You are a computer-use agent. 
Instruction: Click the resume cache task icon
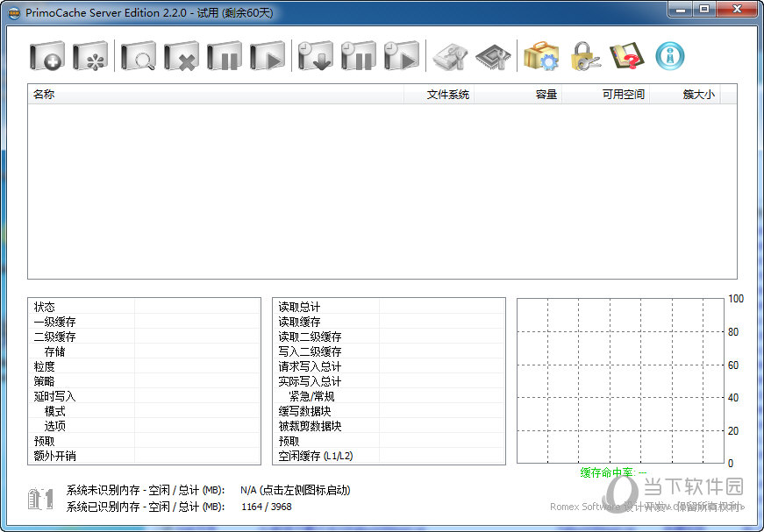[267, 56]
